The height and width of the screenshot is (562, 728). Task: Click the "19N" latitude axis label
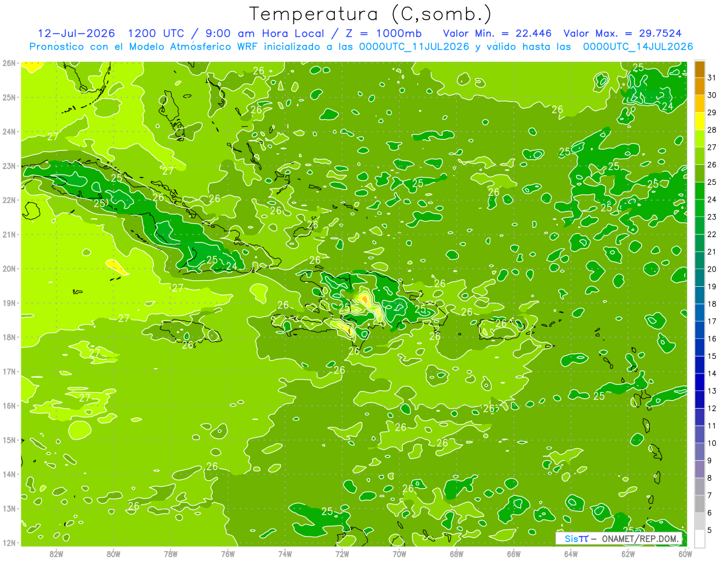click(x=8, y=303)
